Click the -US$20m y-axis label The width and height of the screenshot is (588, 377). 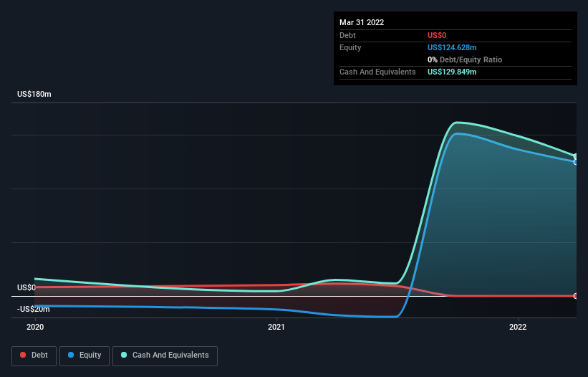click(34, 309)
